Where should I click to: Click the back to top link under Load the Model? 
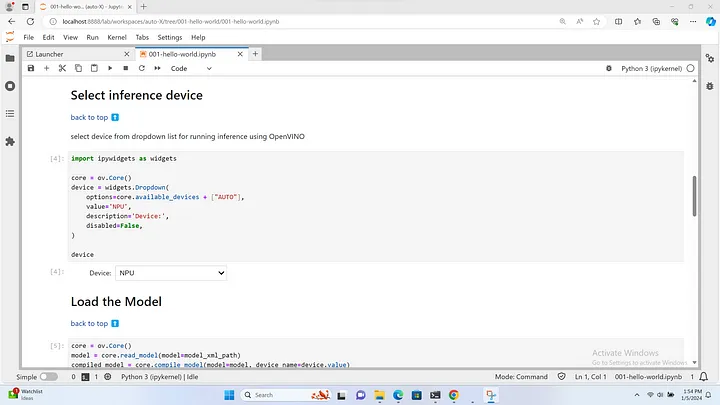90,323
